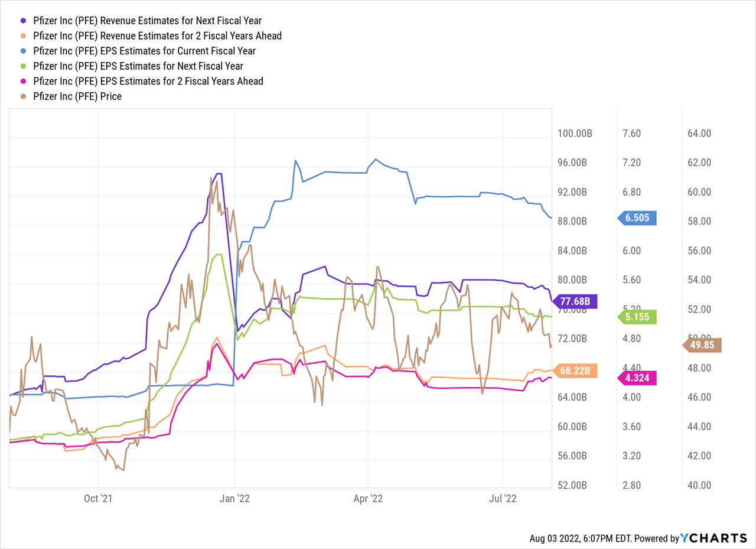Click the blue EPS Current Fiscal Year legend dot
Image resolution: width=756 pixels, height=549 pixels.
tap(22, 51)
